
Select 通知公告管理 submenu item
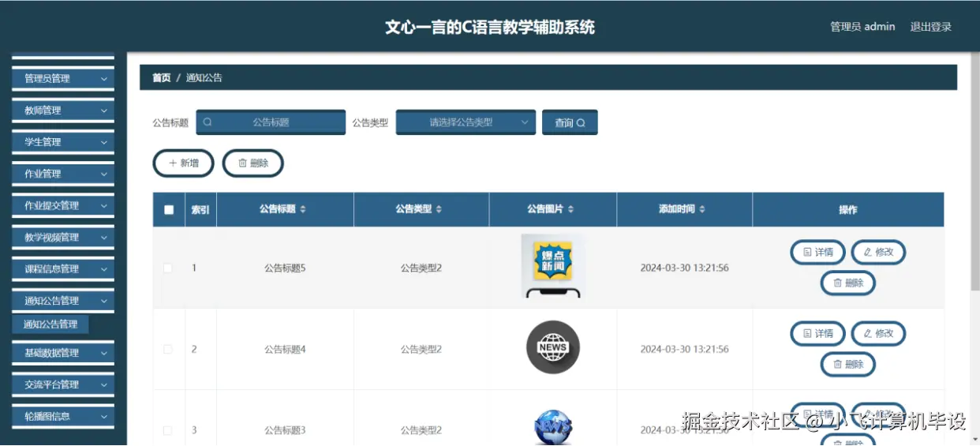[x=50, y=324]
